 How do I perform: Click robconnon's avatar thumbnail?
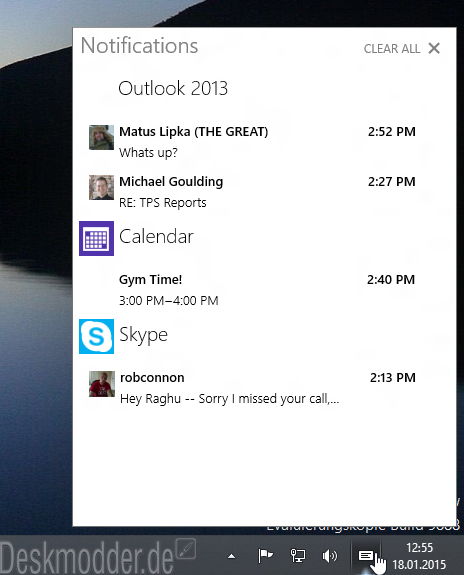pos(102,384)
